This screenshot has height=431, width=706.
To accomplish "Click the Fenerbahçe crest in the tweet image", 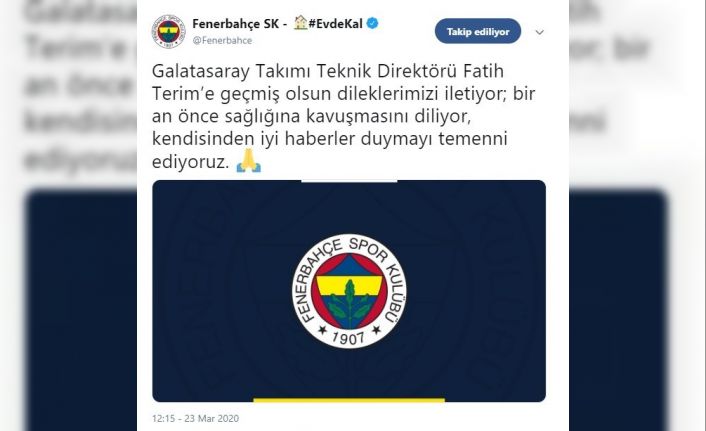I will pyautogui.click(x=349, y=291).
